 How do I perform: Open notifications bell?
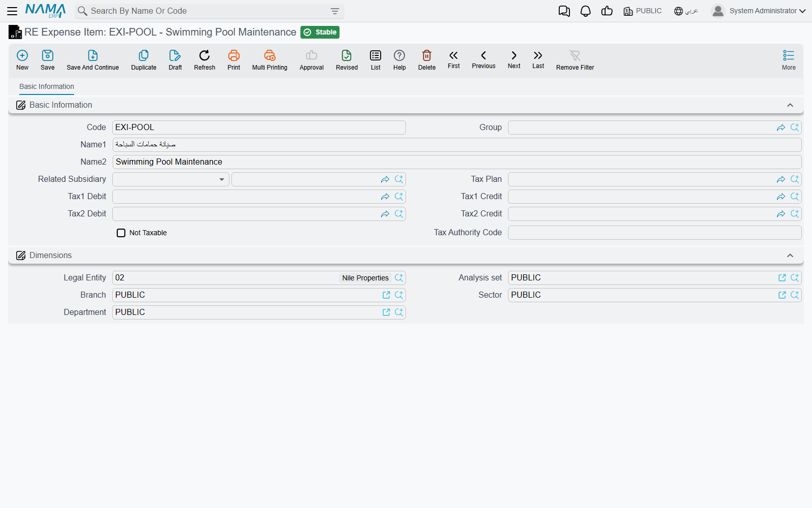[586, 11]
